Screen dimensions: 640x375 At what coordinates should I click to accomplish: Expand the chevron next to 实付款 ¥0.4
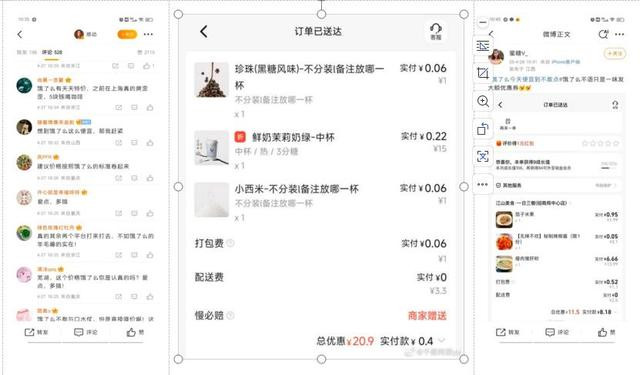tap(442, 340)
